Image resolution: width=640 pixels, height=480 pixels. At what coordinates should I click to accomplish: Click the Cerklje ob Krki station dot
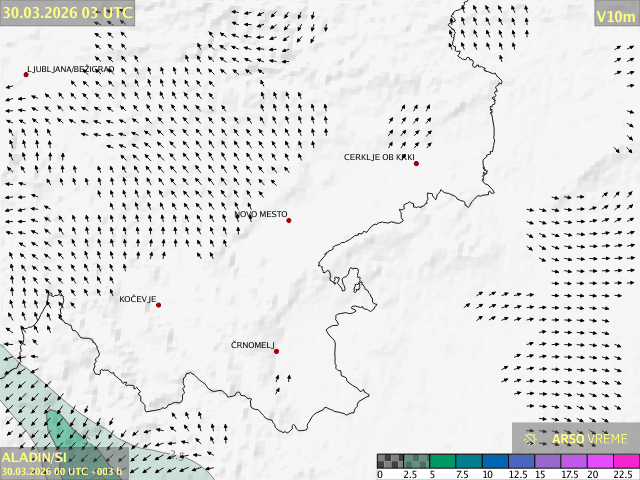pos(416,163)
